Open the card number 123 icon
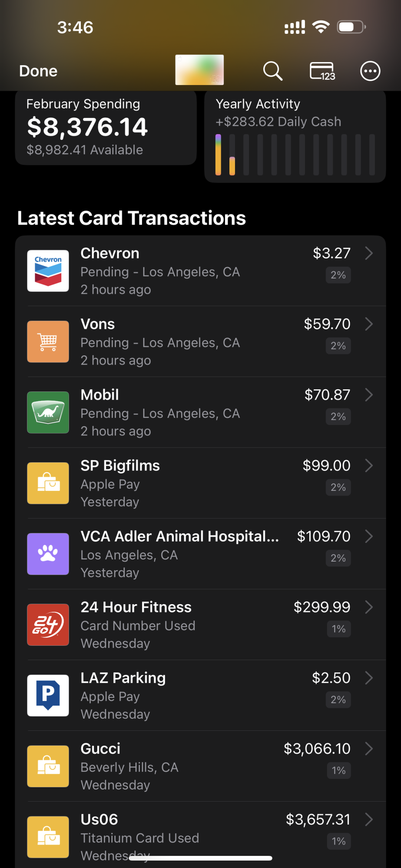Screen dimensions: 401x868 coord(322,71)
